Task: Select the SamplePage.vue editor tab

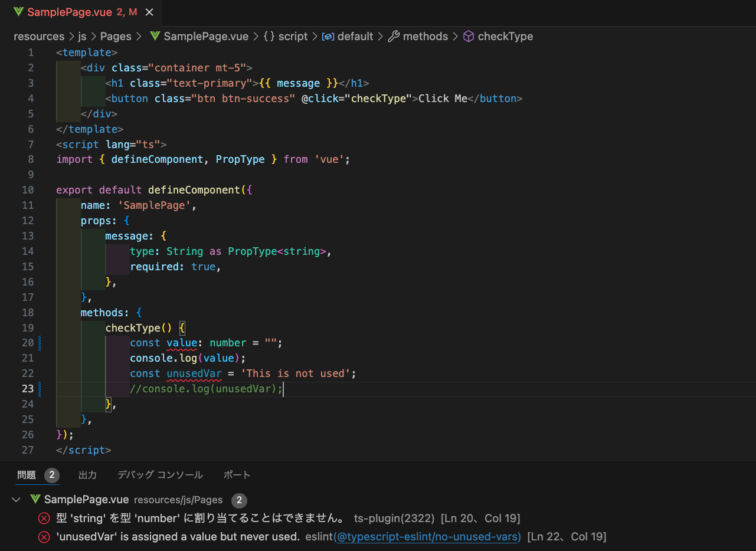Action: point(80,12)
